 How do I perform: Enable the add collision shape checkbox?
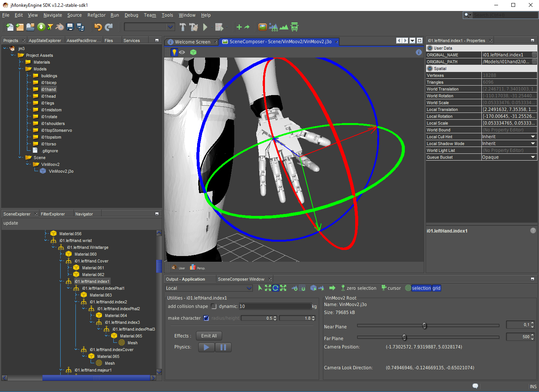click(x=214, y=306)
